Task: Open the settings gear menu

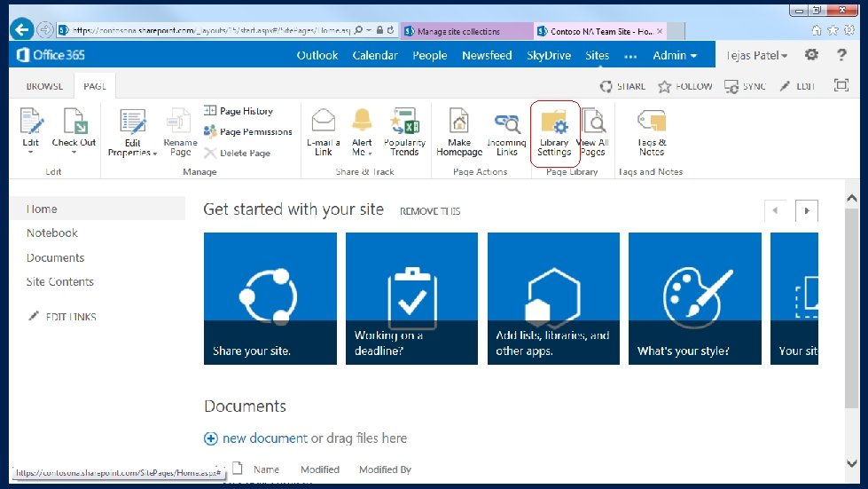Action: (x=811, y=54)
